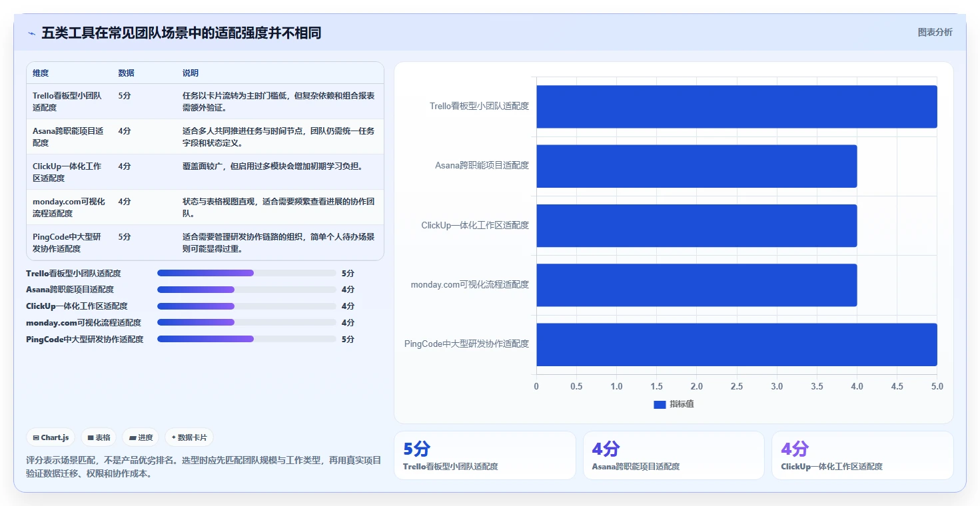Toggle the 指标值 legend color swatch
Screen dimensions: 980x506
pos(660,405)
